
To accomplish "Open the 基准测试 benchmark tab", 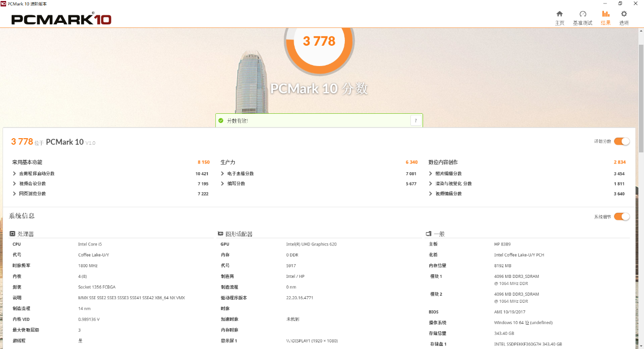I will click(x=583, y=18).
